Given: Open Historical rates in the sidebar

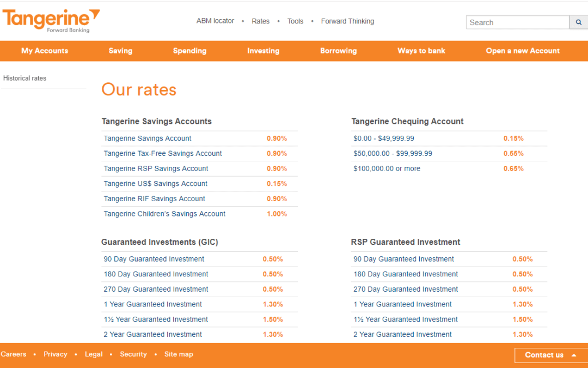Looking at the screenshot, I should pyautogui.click(x=24, y=78).
